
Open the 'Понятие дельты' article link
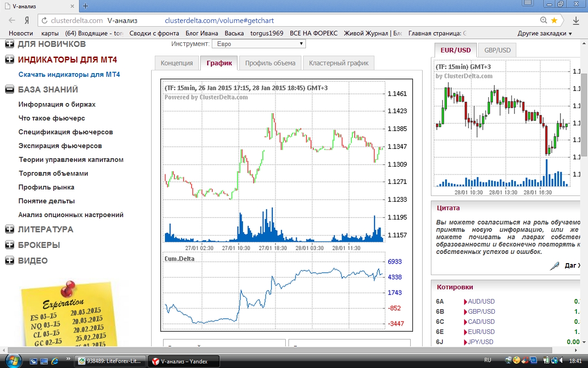click(x=46, y=201)
